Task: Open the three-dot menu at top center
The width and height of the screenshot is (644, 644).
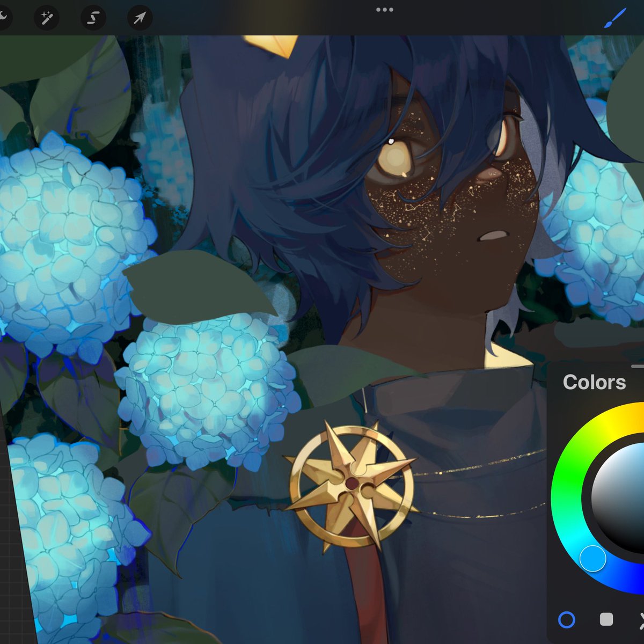Action: coord(384,10)
